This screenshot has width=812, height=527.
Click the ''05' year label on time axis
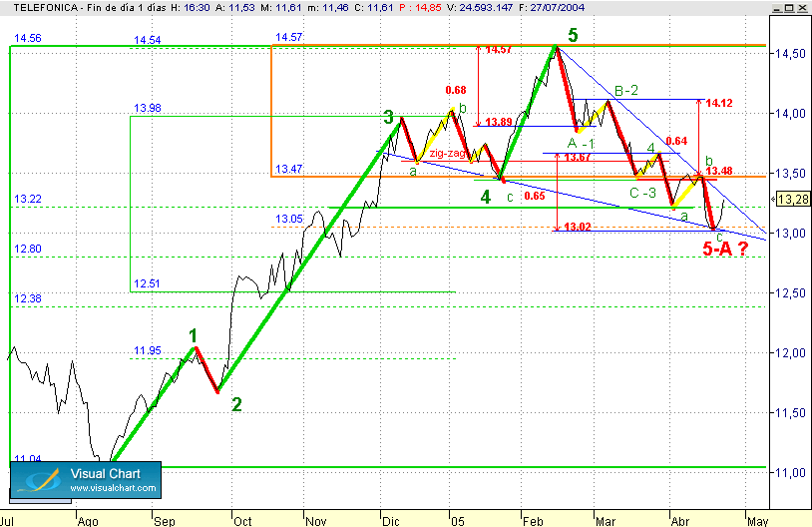(x=457, y=521)
